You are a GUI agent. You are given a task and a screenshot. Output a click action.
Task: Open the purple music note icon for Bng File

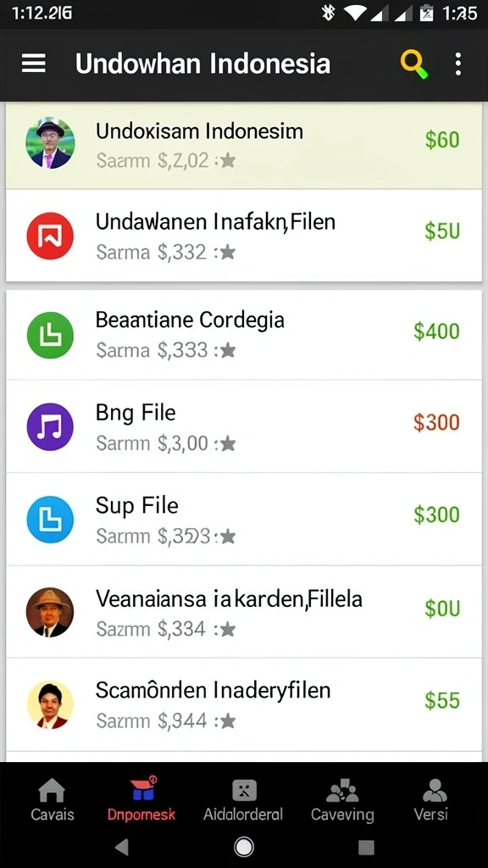50,427
